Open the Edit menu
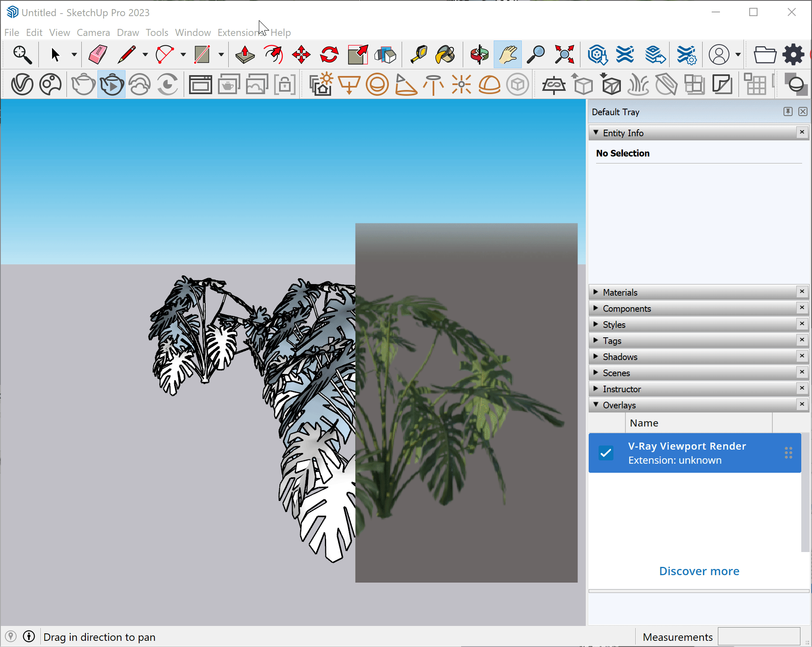The height and width of the screenshot is (647, 812). click(x=34, y=32)
